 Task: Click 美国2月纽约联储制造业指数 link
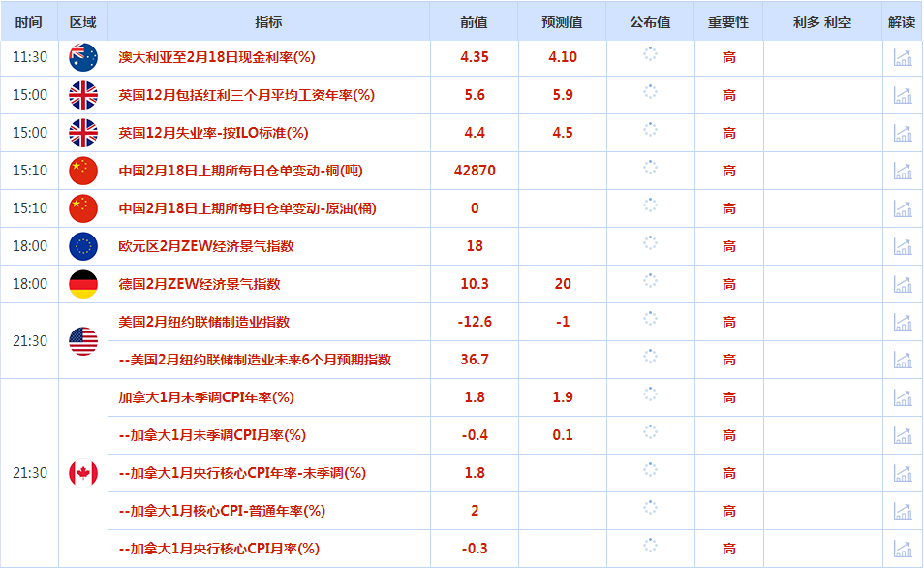(x=203, y=322)
